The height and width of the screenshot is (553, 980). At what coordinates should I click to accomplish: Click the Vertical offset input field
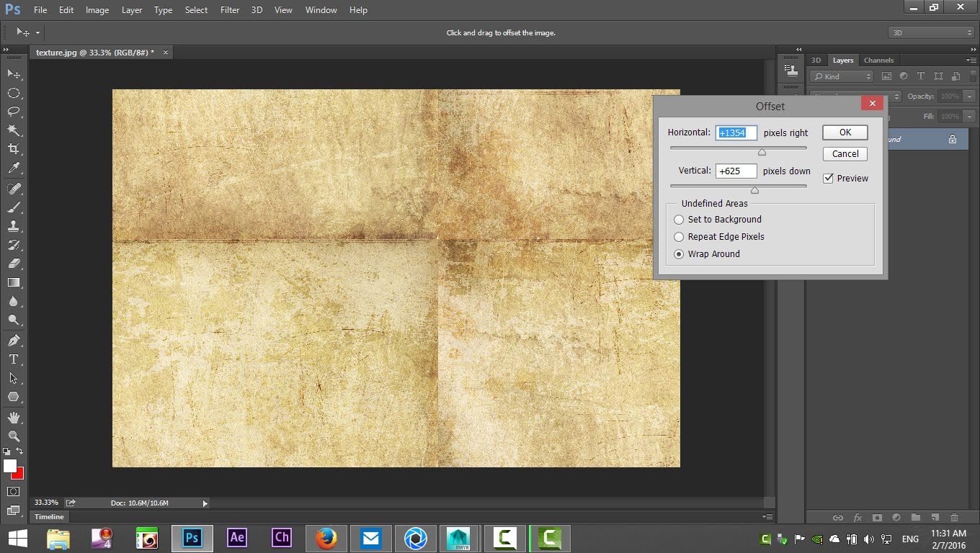tap(736, 171)
